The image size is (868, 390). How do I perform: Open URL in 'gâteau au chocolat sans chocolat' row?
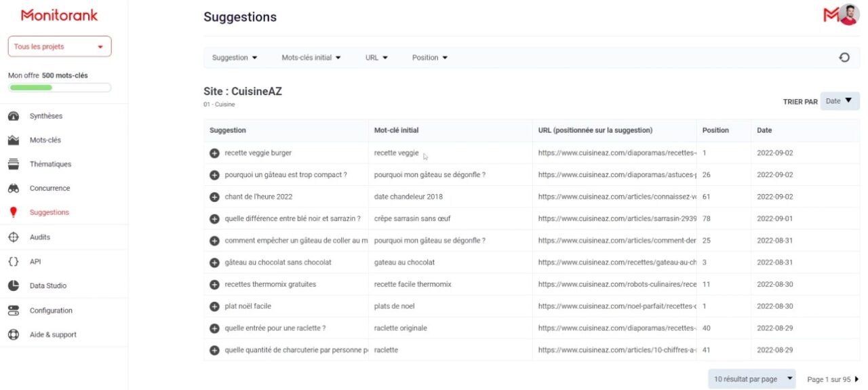tap(617, 262)
